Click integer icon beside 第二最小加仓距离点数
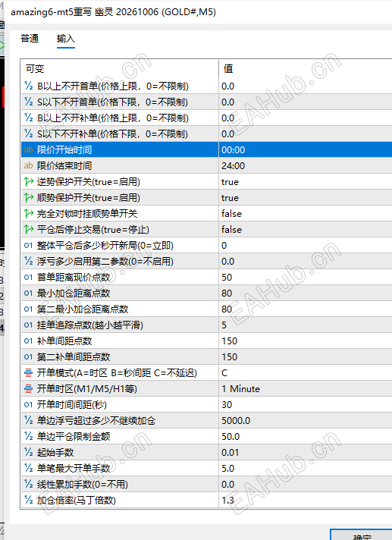This screenshot has width=392, height=540. pos(29,309)
